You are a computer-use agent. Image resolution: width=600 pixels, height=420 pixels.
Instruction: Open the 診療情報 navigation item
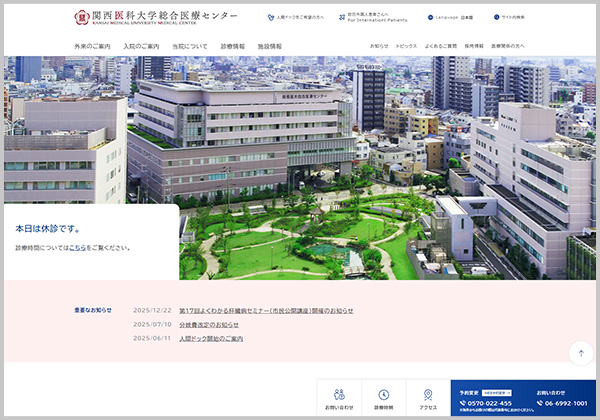[232, 46]
